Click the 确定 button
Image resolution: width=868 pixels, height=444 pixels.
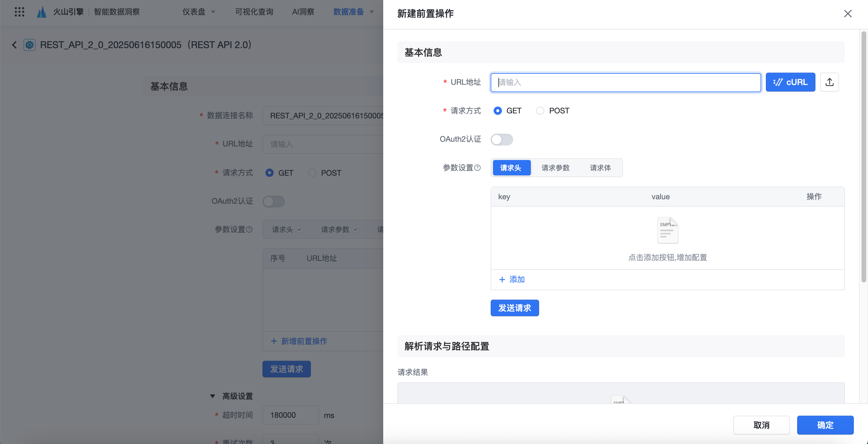pyautogui.click(x=825, y=425)
